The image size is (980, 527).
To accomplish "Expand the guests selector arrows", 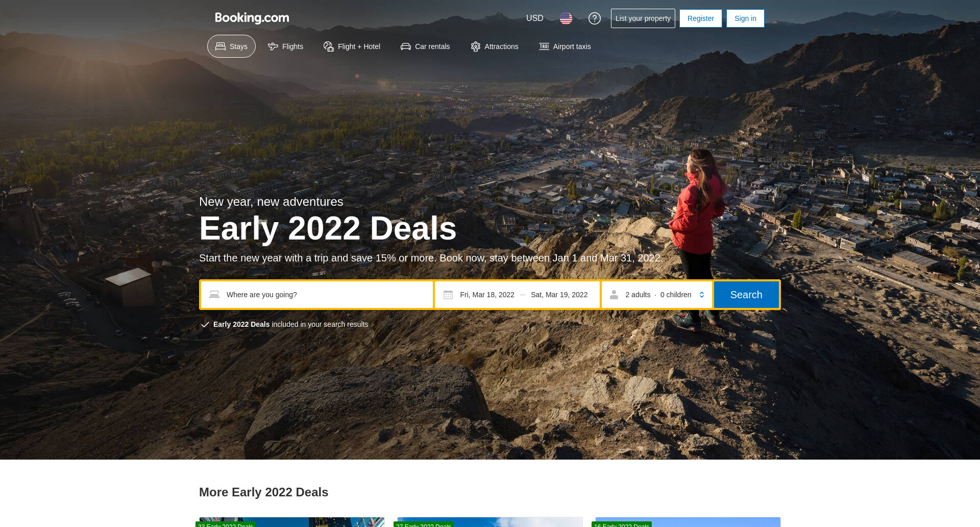I will pyautogui.click(x=702, y=295).
